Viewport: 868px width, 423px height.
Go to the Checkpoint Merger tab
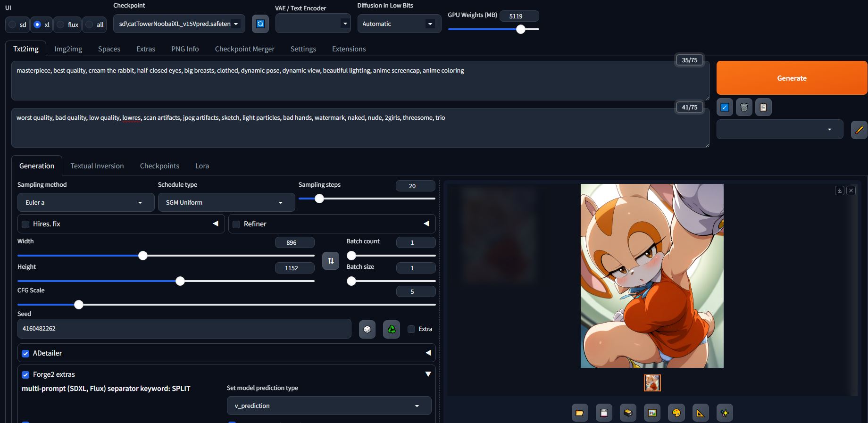tap(245, 49)
